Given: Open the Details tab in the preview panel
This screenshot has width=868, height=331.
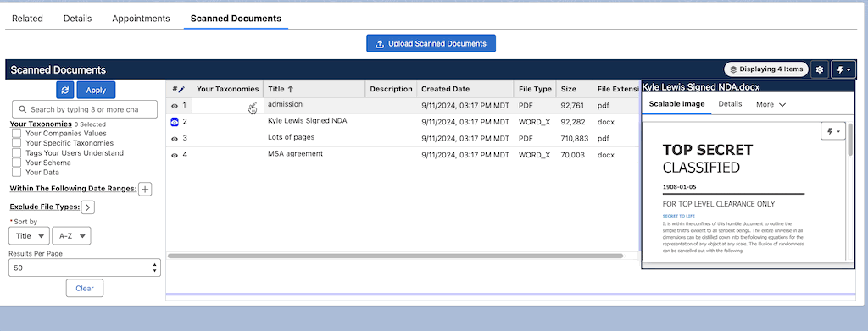Looking at the screenshot, I should [730, 104].
